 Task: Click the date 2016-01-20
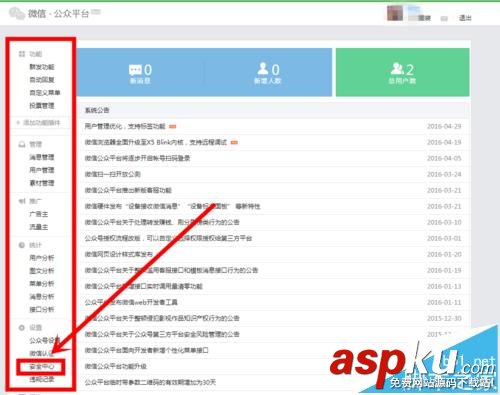click(x=444, y=254)
